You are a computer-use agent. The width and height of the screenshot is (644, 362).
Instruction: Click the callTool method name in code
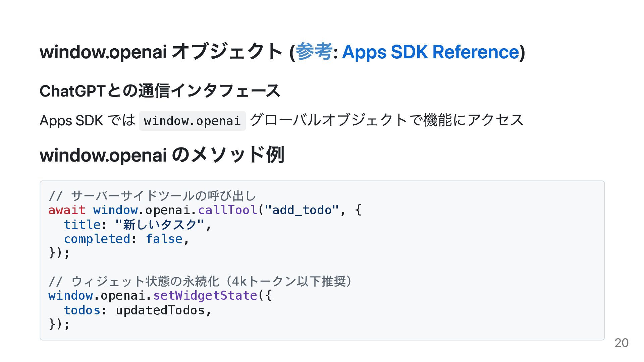(x=227, y=210)
